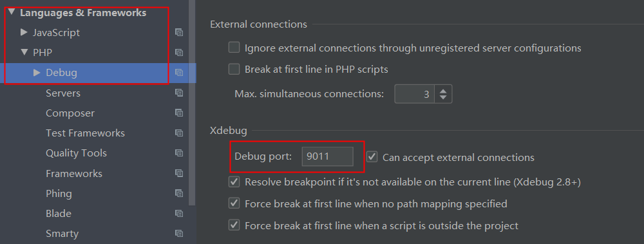Select the Frameworks settings entry
This screenshot has height=244, width=644.
(74, 173)
